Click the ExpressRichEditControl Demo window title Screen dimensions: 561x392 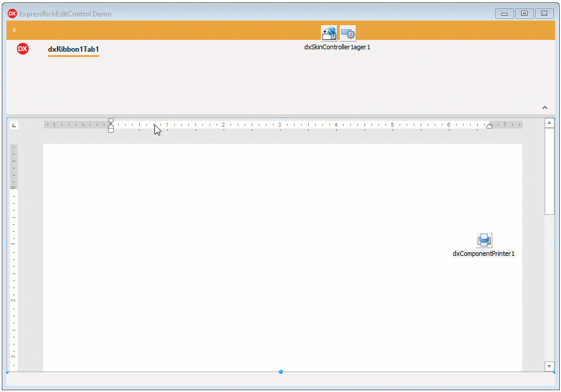click(x=66, y=14)
